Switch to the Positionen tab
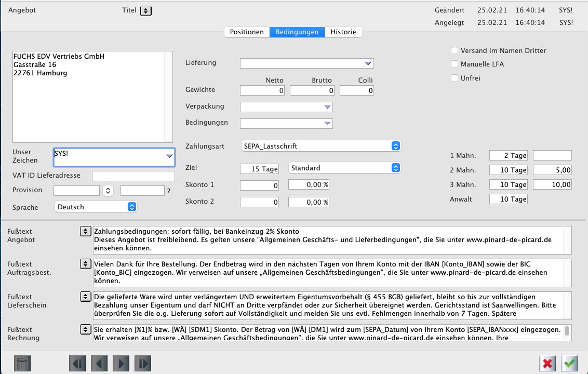Image resolution: width=588 pixels, height=374 pixels. (247, 32)
